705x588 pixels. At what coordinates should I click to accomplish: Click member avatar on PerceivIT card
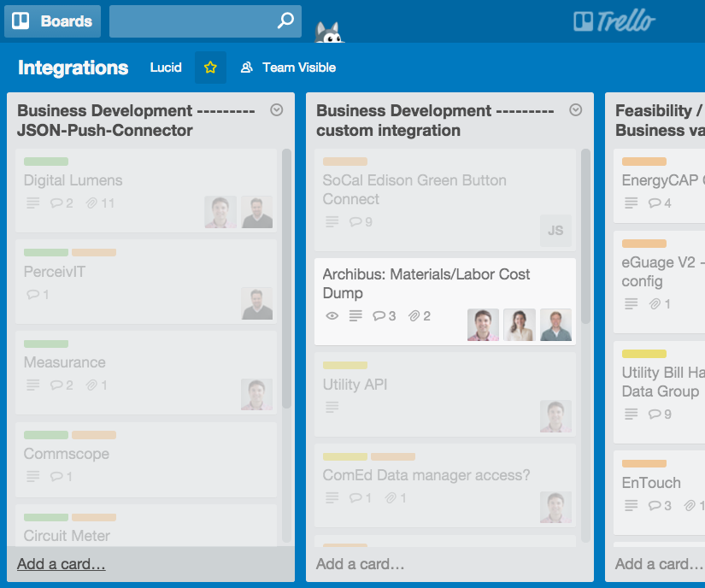[x=256, y=303]
